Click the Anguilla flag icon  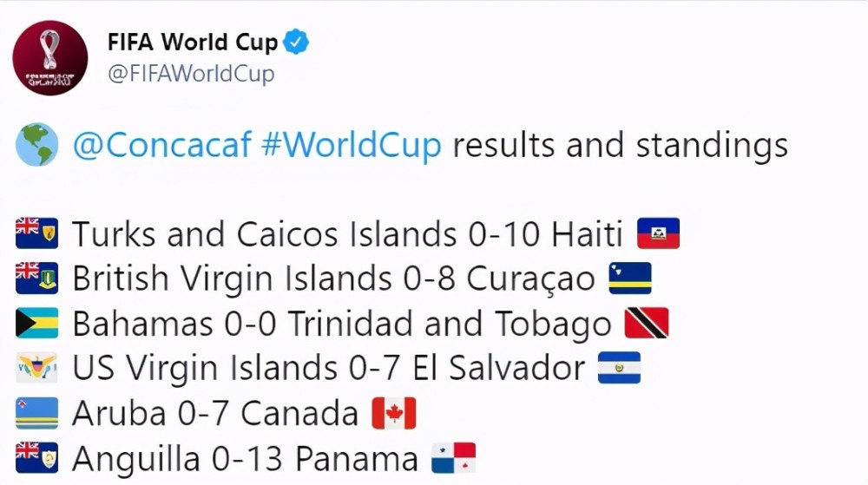click(x=37, y=458)
